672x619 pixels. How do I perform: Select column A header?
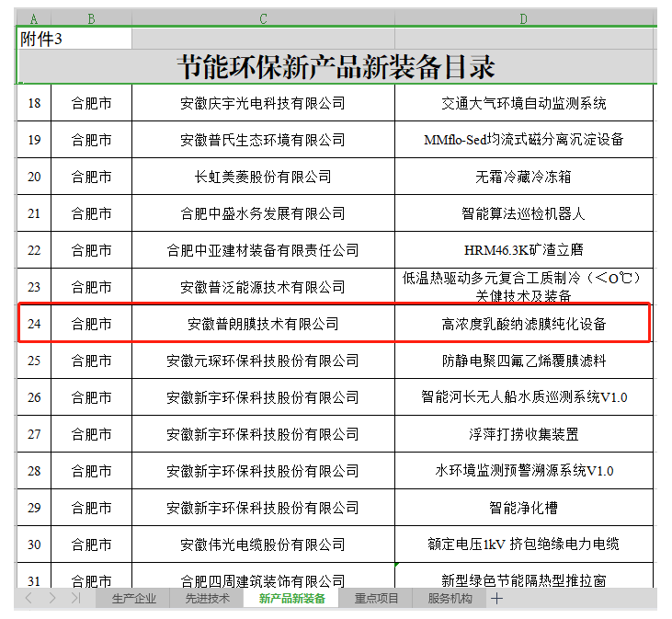tap(34, 19)
